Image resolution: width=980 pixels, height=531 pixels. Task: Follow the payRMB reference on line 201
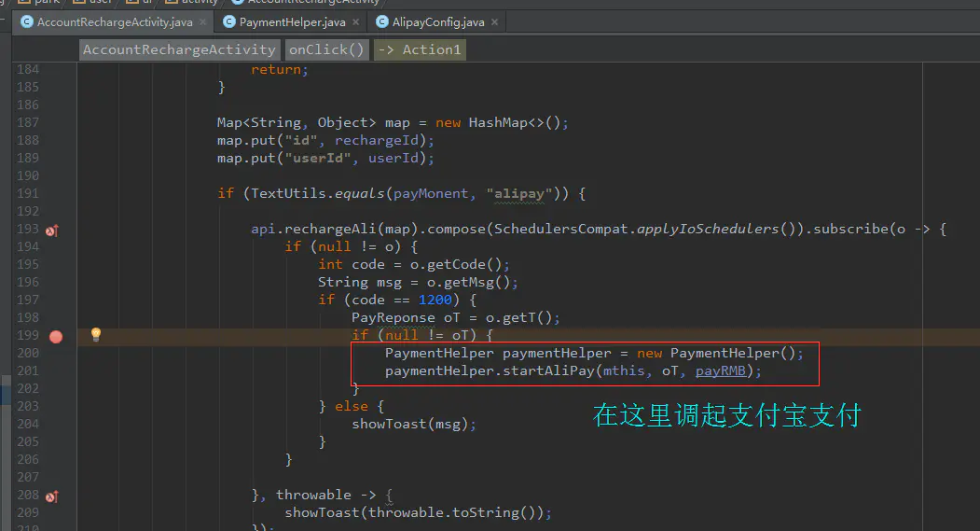(720, 370)
